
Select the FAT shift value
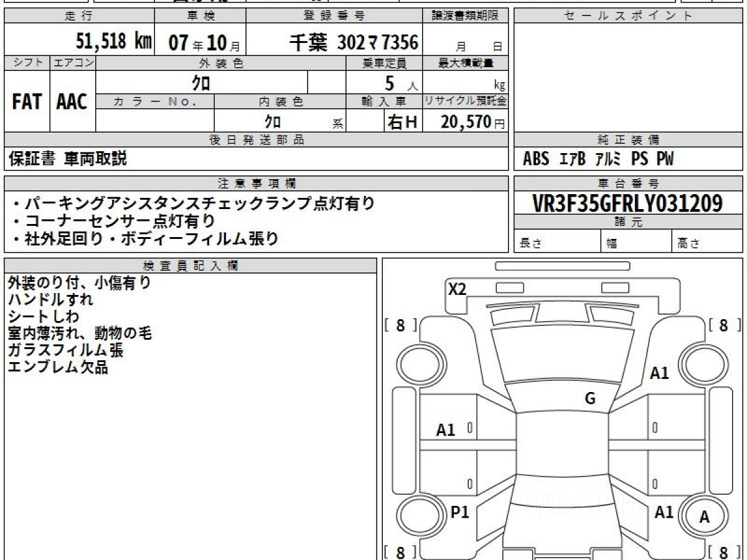pyautogui.click(x=27, y=102)
